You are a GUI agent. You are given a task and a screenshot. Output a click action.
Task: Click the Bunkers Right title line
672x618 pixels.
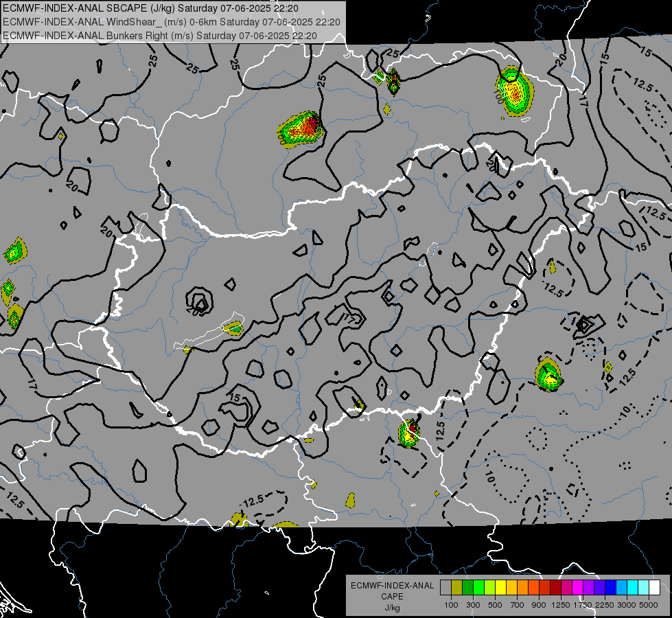click(x=160, y=36)
